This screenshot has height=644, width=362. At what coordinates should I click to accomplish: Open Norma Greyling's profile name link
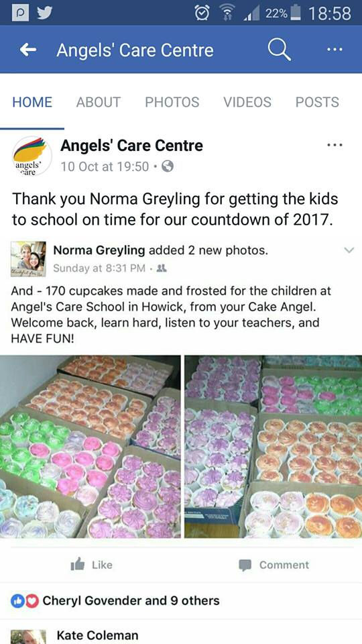[99, 250]
